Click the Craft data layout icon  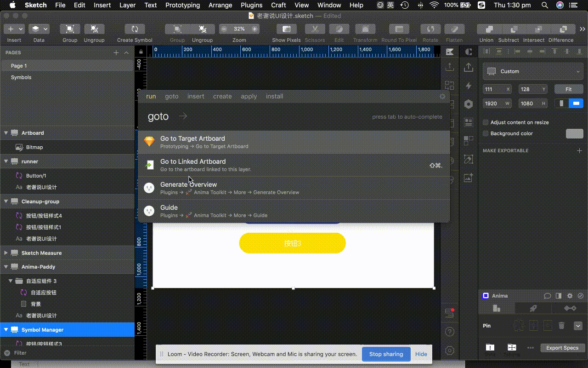[468, 122]
